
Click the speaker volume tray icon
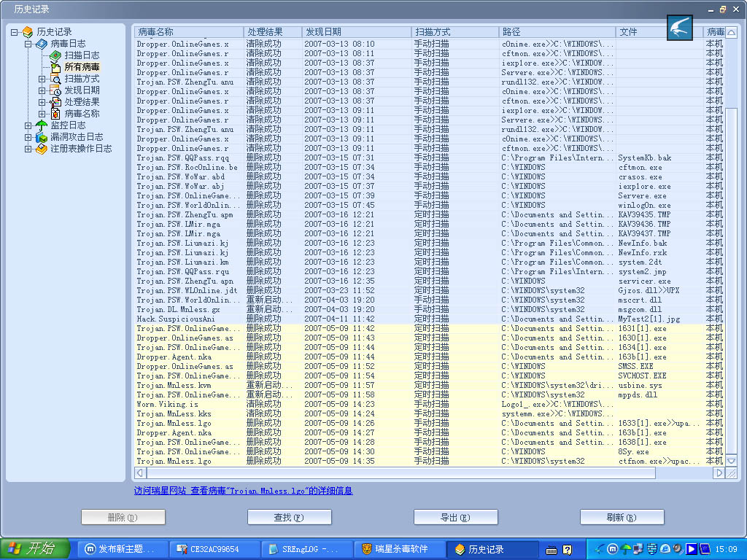[678, 550]
